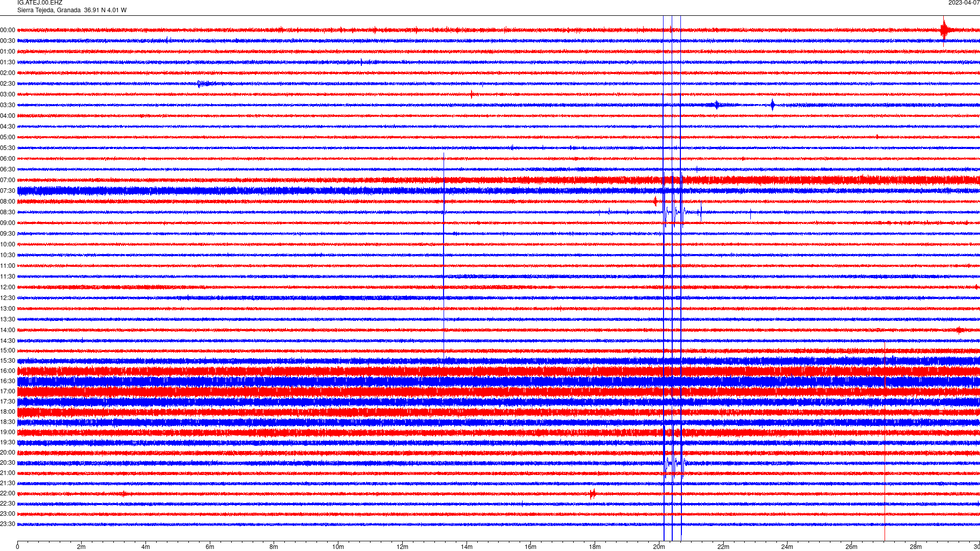Select the 00:00 time row label

click(8, 30)
